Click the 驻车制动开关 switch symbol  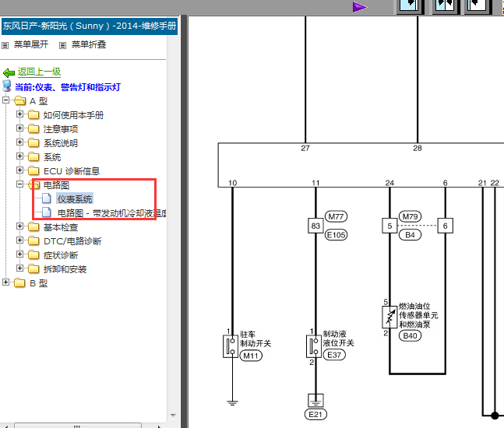click(x=231, y=346)
